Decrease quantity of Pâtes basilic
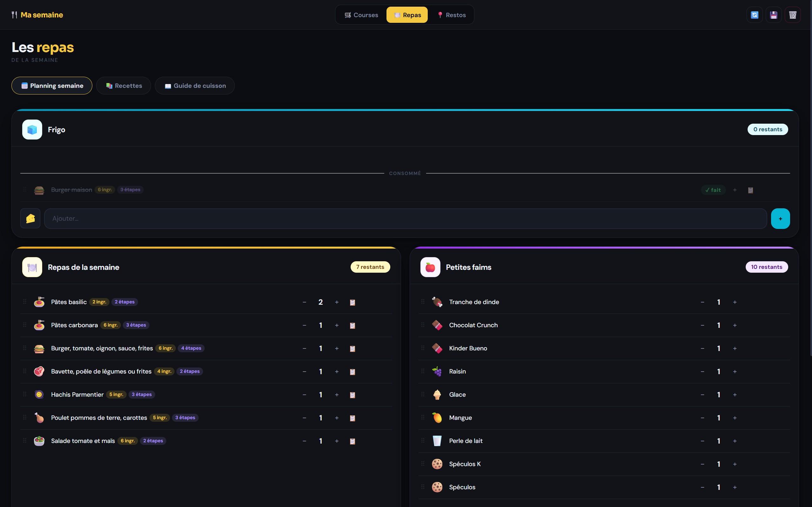 304,302
